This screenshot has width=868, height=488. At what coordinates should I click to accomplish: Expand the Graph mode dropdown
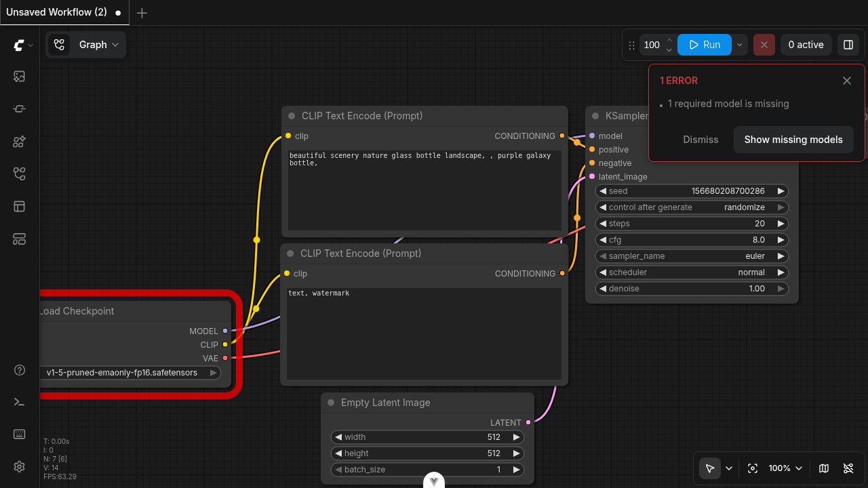(x=86, y=45)
